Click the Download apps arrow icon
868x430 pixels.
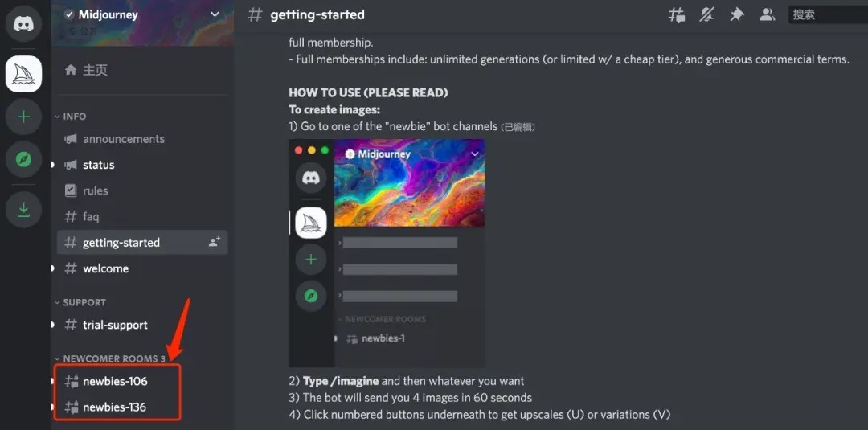click(x=23, y=210)
